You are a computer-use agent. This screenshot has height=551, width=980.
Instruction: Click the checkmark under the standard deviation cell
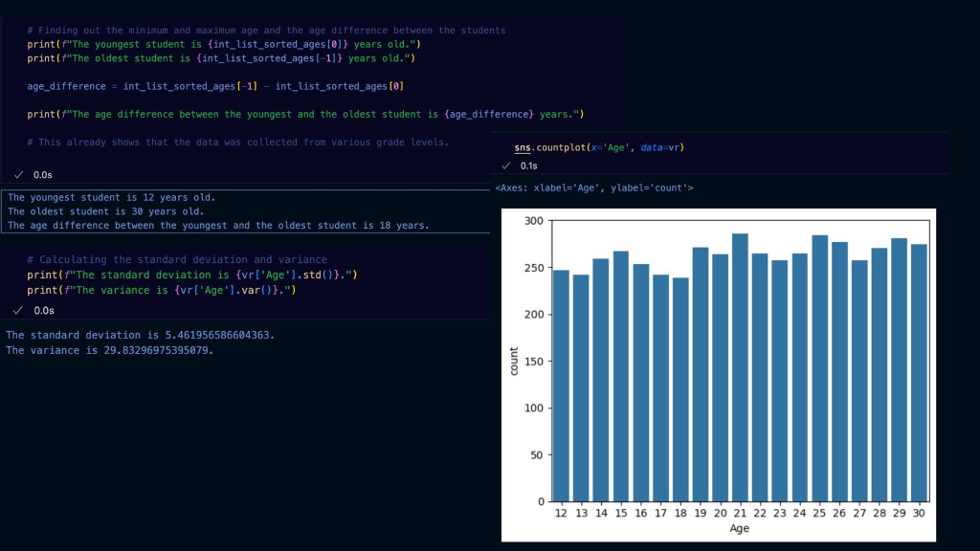18,310
